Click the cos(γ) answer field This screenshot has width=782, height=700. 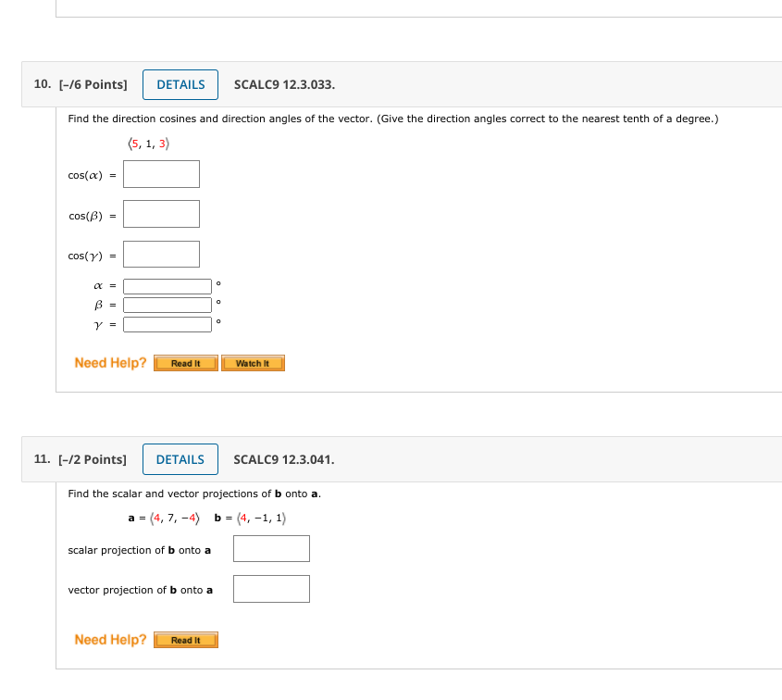[161, 253]
